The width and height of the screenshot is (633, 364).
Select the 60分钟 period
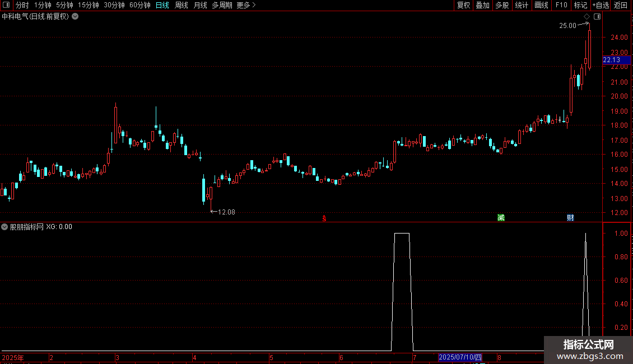tap(140, 5)
